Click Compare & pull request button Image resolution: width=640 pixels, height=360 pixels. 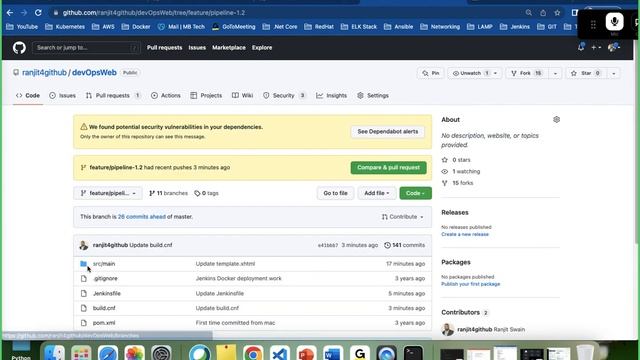(x=389, y=168)
